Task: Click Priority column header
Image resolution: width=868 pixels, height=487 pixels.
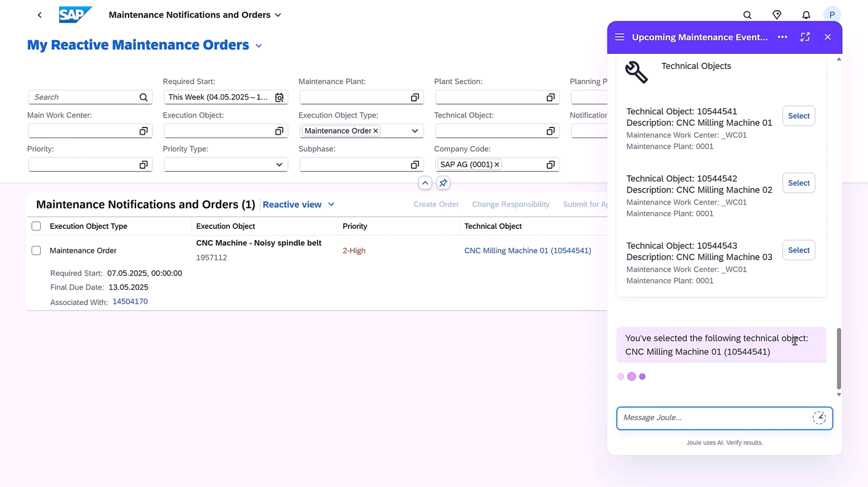Action: (x=355, y=226)
